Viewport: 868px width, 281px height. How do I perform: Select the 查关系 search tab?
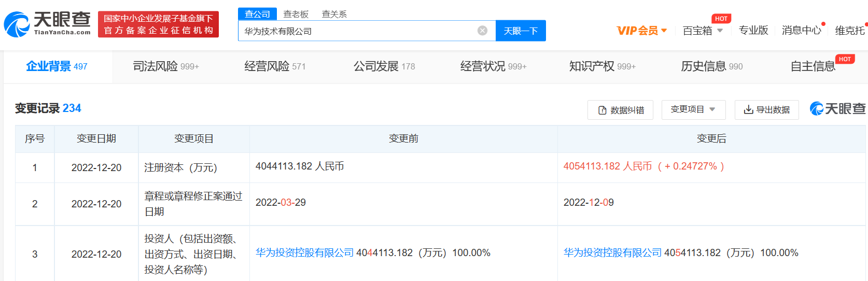pyautogui.click(x=334, y=14)
